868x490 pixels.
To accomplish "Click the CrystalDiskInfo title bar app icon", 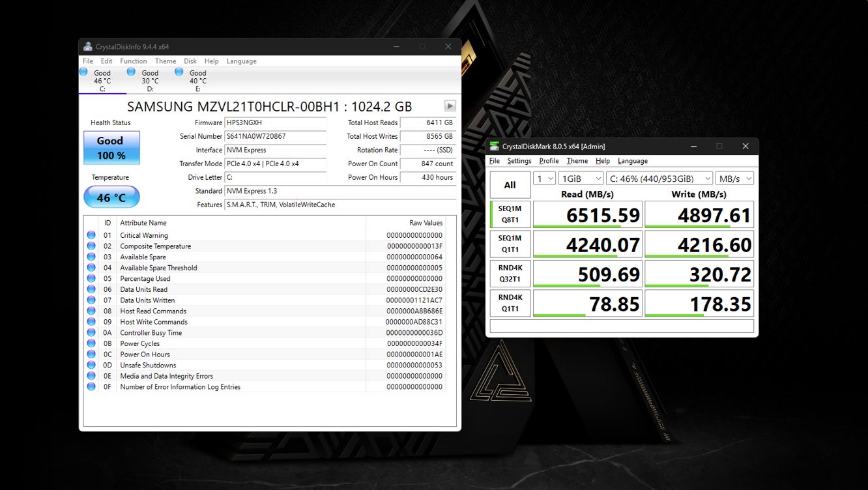I will (x=87, y=46).
